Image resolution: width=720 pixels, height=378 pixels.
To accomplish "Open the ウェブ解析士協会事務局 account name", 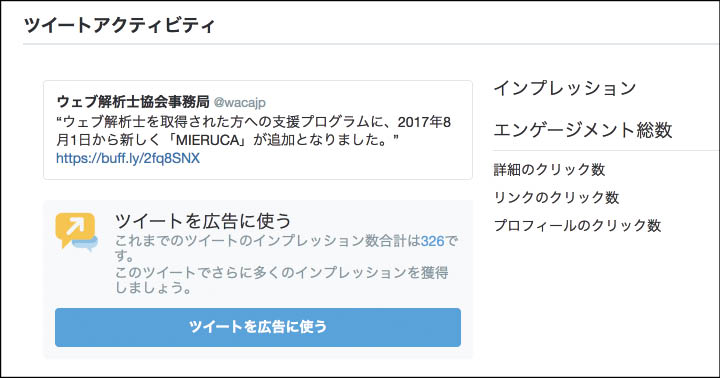I will pos(133,102).
